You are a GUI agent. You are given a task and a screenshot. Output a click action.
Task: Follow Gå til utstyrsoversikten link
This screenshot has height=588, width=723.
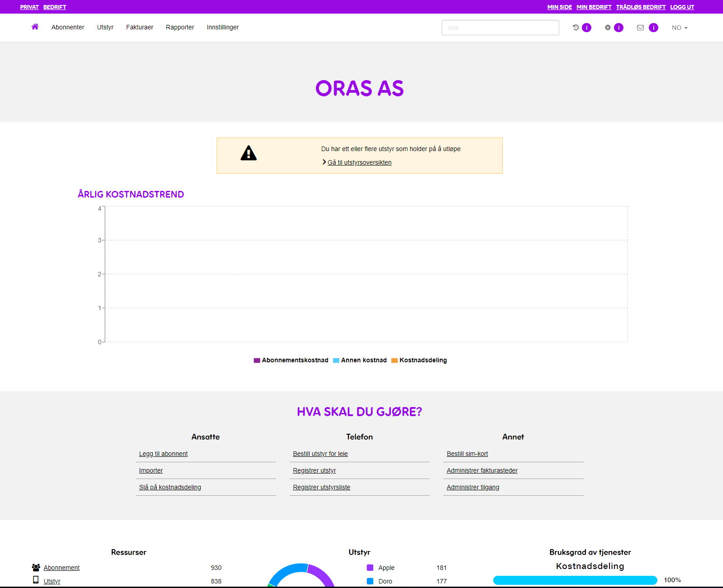(x=360, y=162)
